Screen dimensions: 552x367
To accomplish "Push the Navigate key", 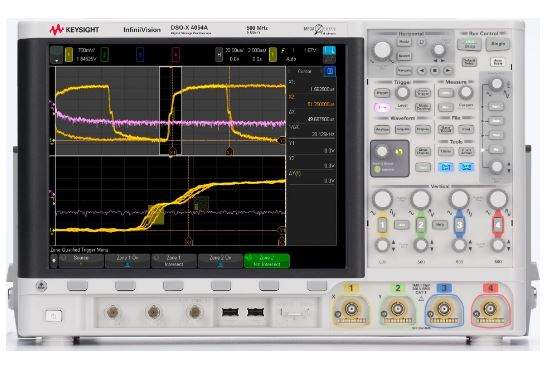I will [x=404, y=70].
